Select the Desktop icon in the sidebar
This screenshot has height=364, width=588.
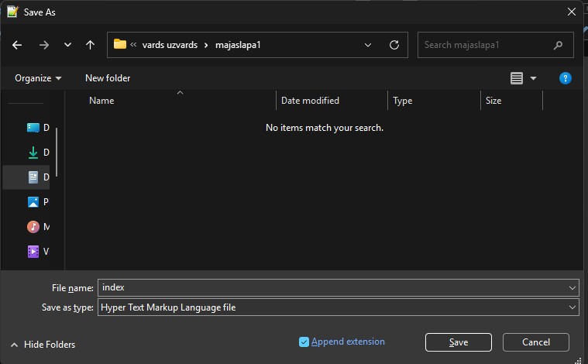33,128
